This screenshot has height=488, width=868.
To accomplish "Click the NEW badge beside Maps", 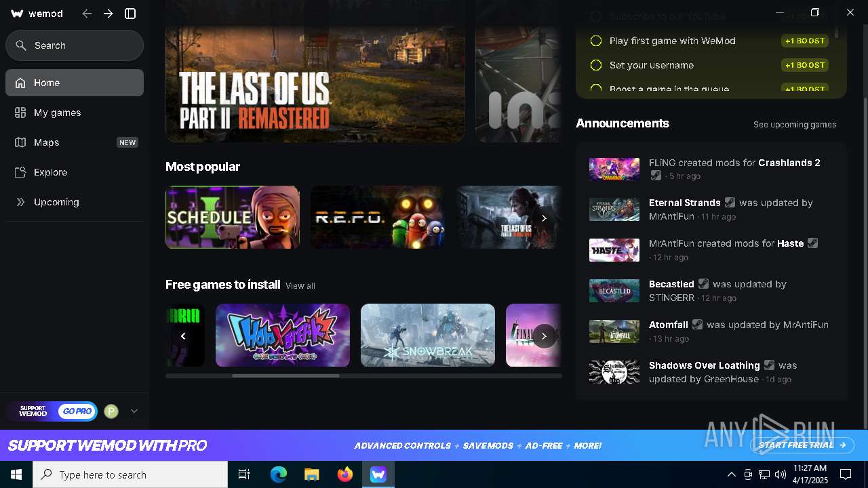I will 127,142.
